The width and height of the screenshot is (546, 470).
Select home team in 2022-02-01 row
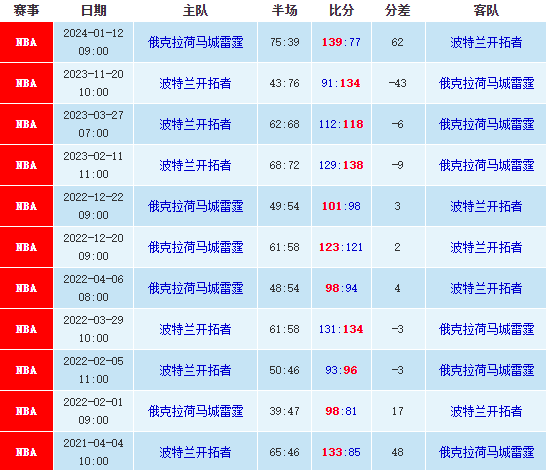[195, 411]
